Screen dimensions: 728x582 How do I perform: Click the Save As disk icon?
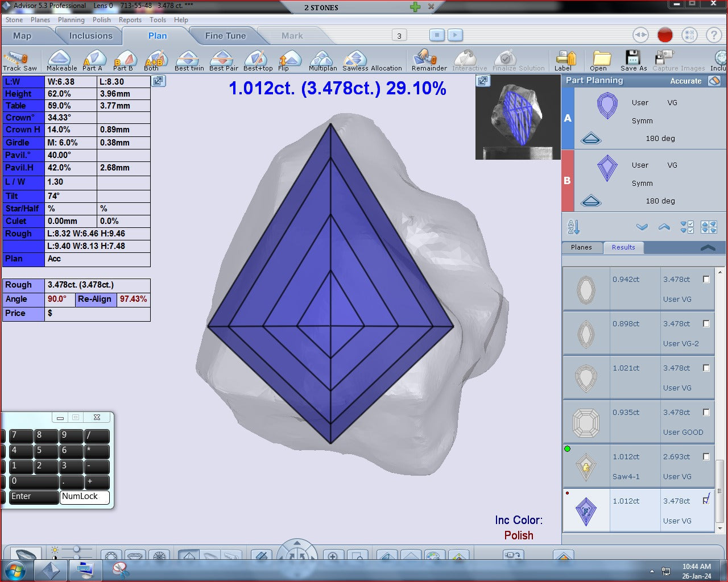pos(632,59)
